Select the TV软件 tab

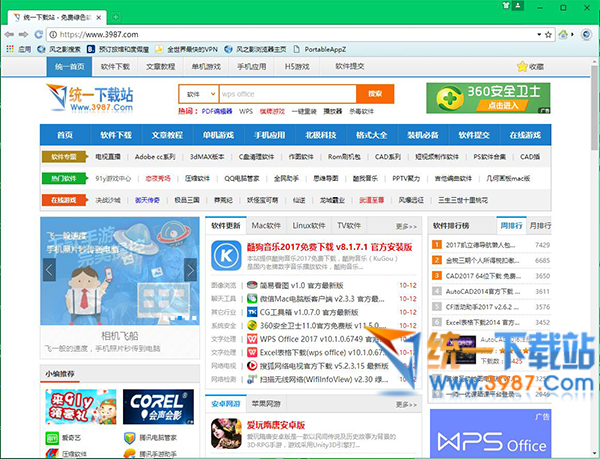(349, 226)
